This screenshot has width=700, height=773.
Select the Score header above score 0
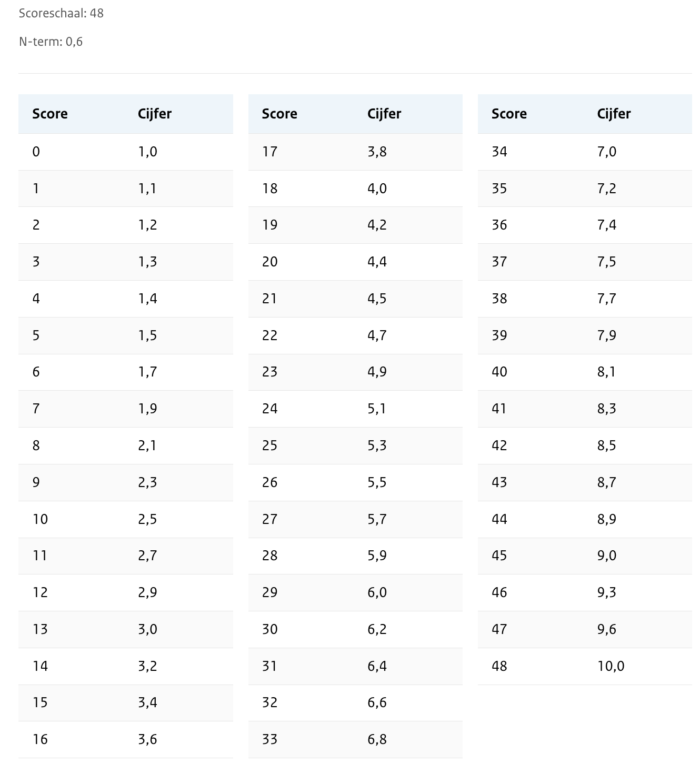(x=50, y=114)
